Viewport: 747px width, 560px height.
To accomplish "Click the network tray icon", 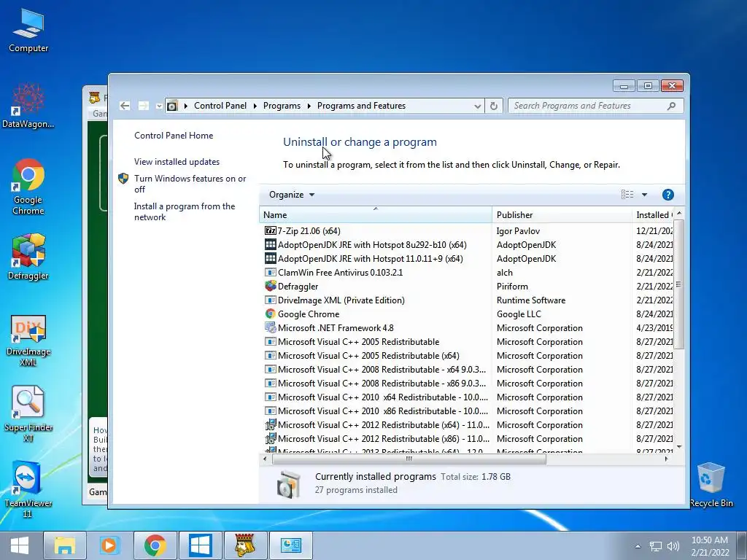I will tap(656, 546).
